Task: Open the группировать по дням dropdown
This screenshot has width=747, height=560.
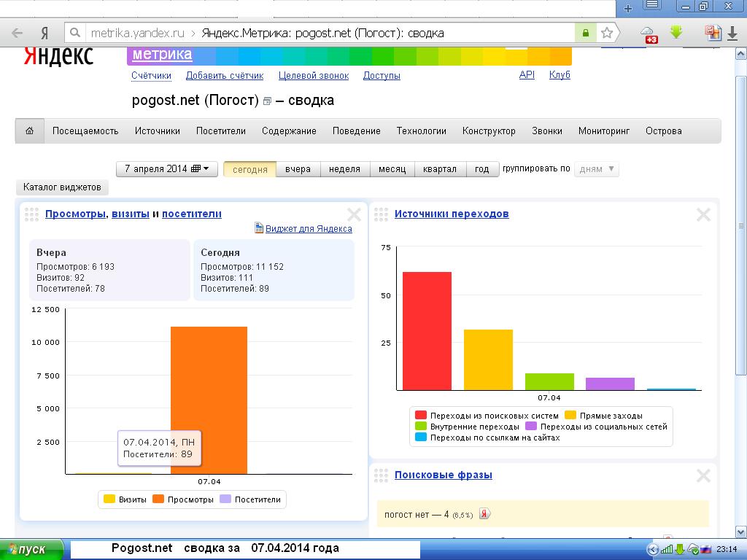Action: pyautogui.click(x=597, y=168)
